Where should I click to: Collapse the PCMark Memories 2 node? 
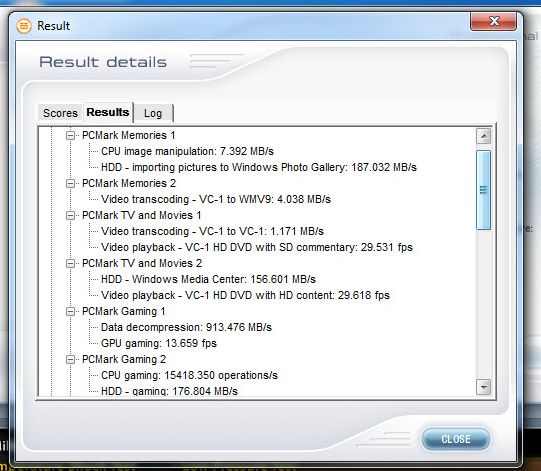tap(70, 183)
